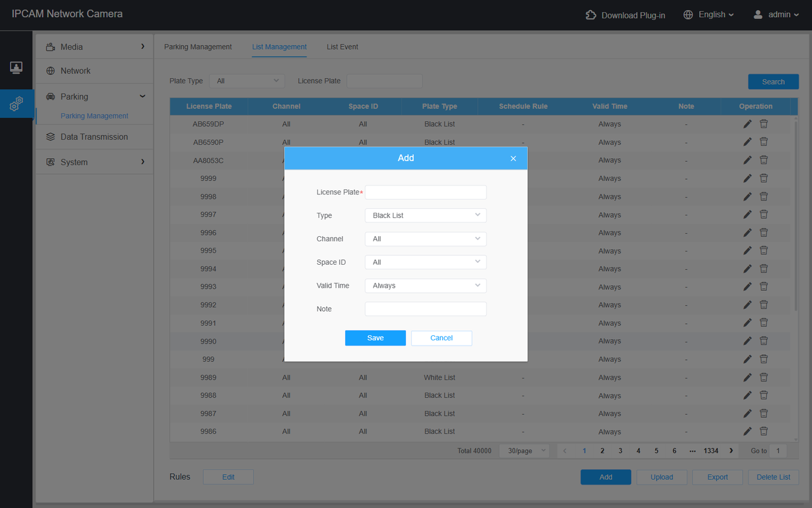Close the Add dialog with X
Screen dimensions: 812x508
pos(513,159)
